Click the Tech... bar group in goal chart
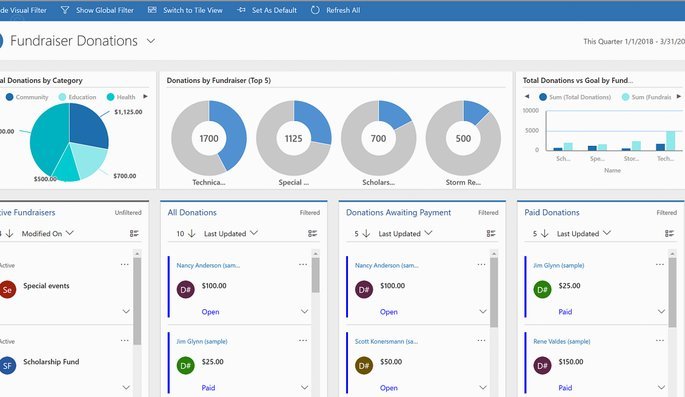This screenshot has width=685, height=397. point(665,140)
